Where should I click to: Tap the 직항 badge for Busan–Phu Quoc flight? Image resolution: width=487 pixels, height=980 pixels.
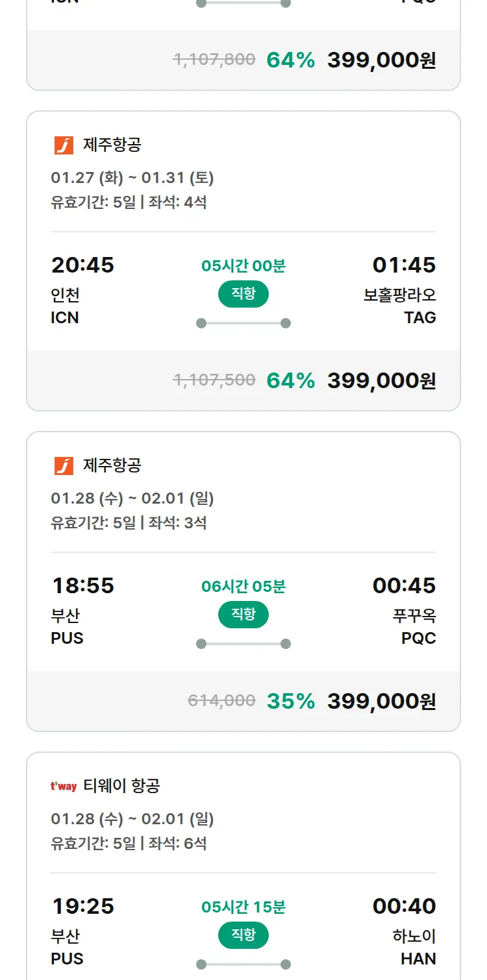(243, 615)
